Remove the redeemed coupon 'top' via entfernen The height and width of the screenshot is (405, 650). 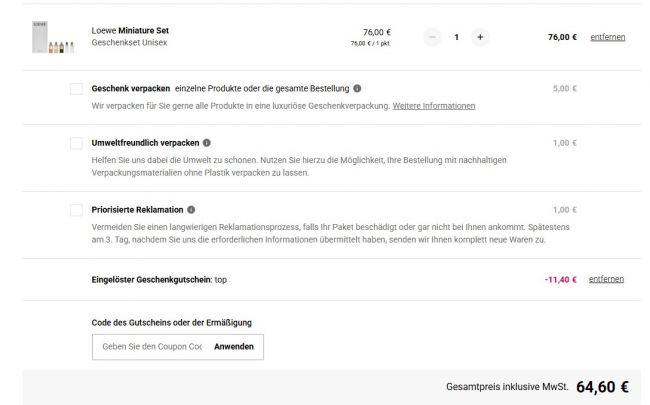[607, 280]
